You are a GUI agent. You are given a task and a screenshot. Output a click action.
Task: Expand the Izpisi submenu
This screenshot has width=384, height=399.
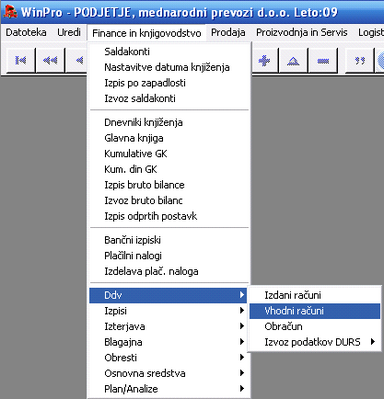(169, 311)
